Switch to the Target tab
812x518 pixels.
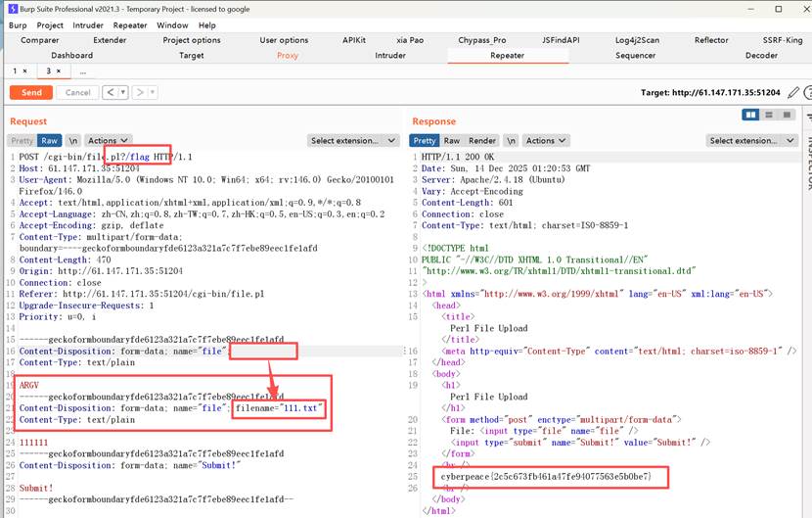click(x=191, y=56)
